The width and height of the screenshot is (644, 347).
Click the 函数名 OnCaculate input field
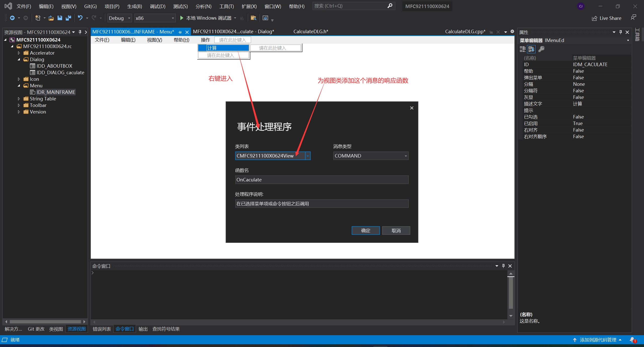tap(321, 180)
